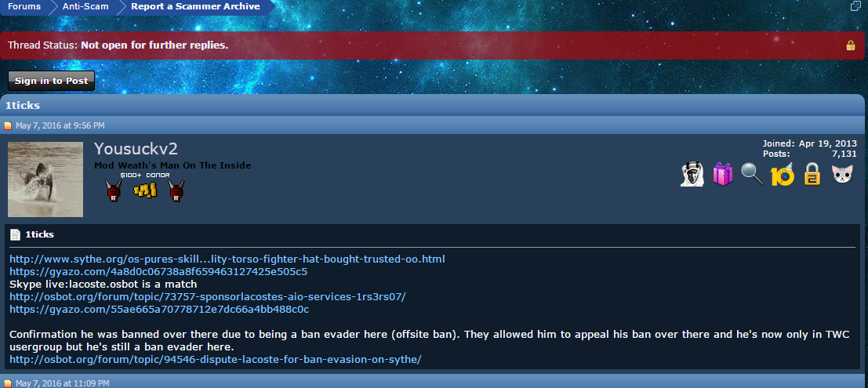Click the gold number 10 badge

point(783,174)
